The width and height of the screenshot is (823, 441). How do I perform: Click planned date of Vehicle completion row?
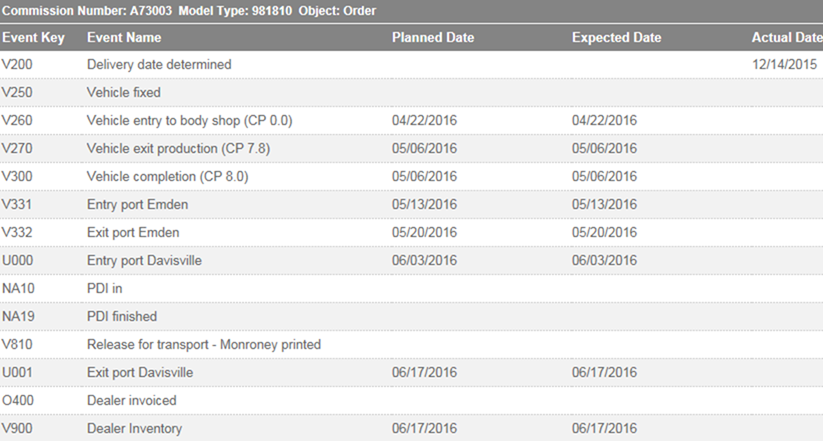tap(424, 177)
